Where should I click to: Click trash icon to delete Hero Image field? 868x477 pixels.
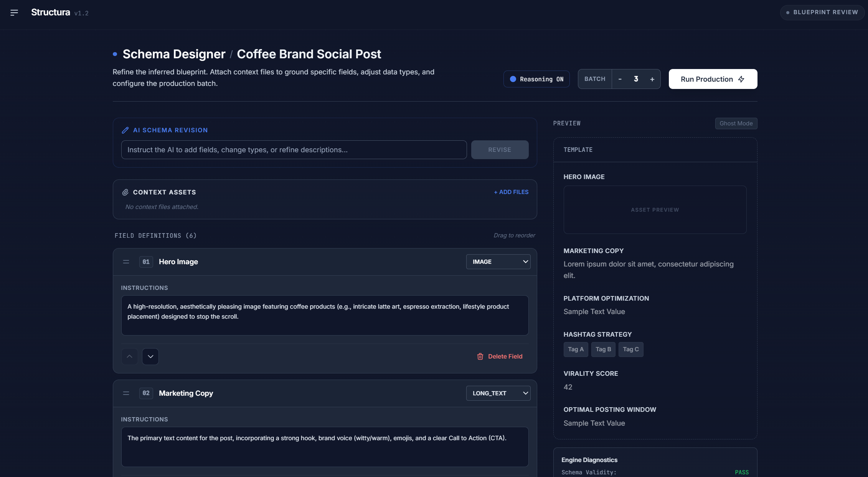click(480, 357)
